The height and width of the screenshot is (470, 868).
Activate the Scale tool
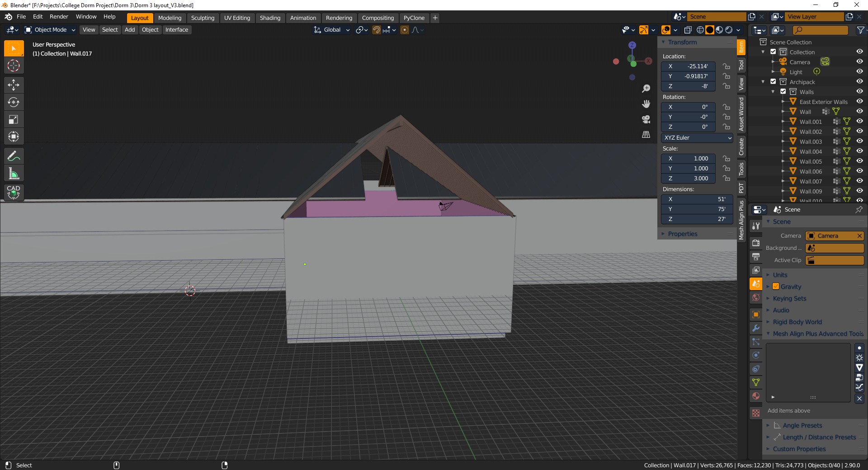(x=14, y=119)
